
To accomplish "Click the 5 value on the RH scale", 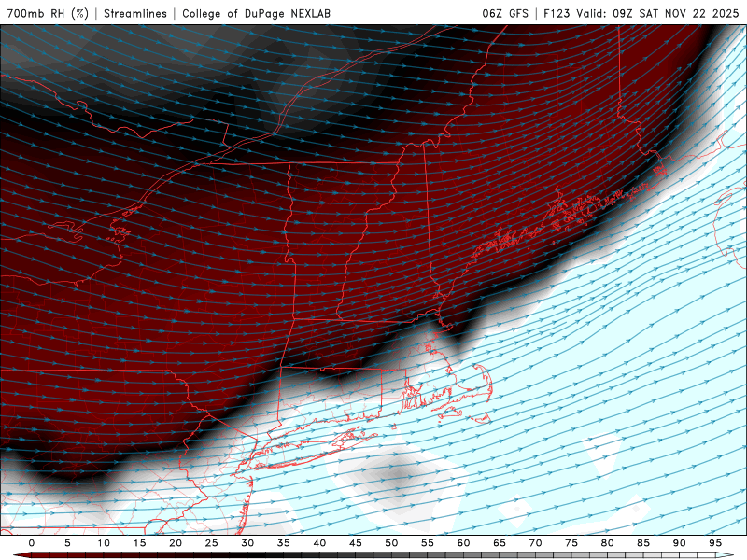I will (x=67, y=543).
